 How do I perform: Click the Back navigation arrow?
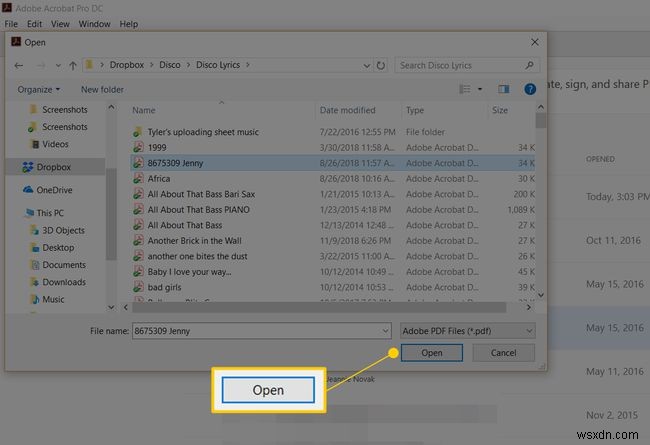(19, 66)
